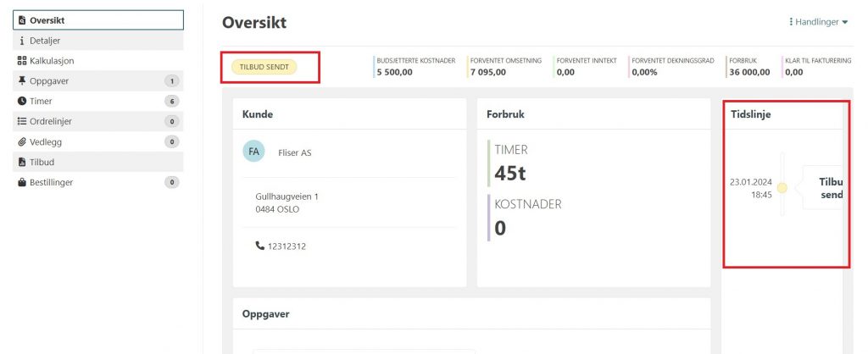Click the phone icon beside 12312312

click(259, 246)
